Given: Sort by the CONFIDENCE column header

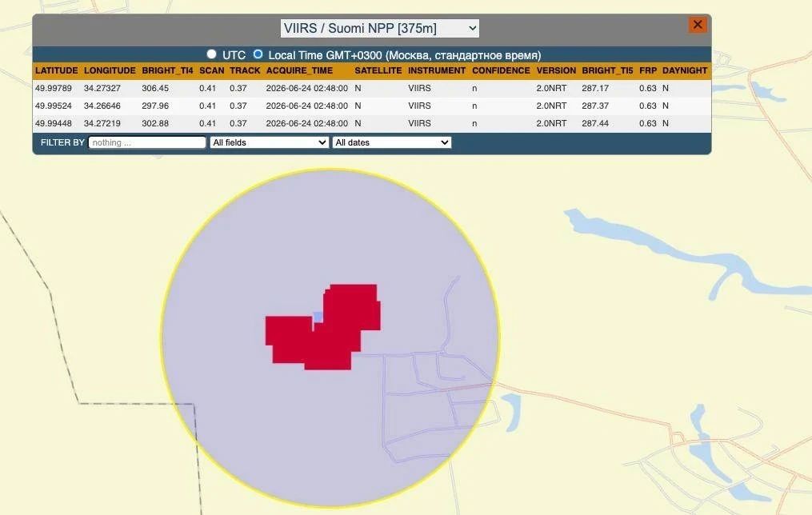Looking at the screenshot, I should click(x=501, y=70).
